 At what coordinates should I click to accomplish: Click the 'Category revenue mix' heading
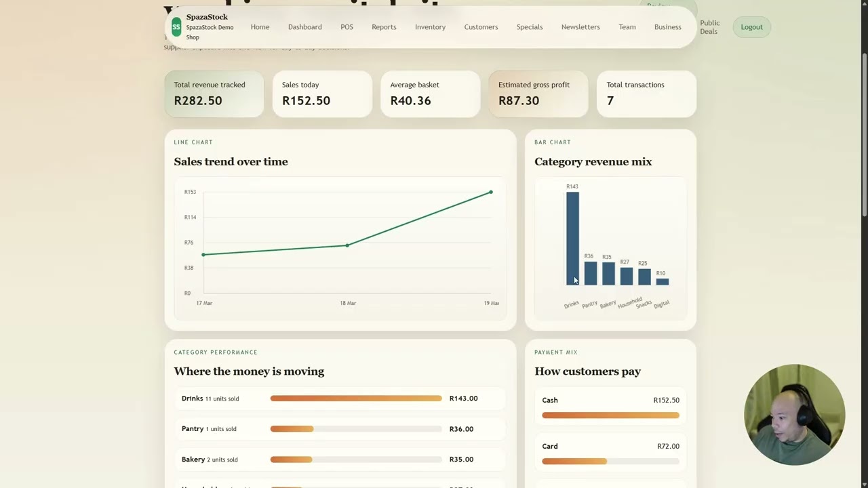pyautogui.click(x=593, y=161)
